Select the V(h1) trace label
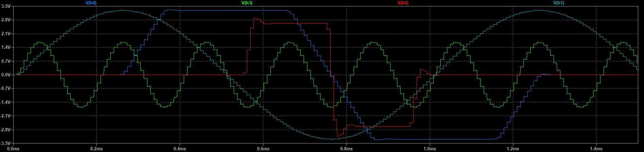Screen dimensions: 644x152 point(559,3)
